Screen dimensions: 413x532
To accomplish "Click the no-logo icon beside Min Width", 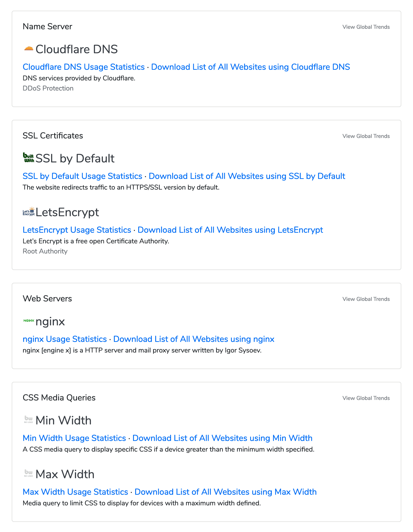I will click(x=29, y=419).
